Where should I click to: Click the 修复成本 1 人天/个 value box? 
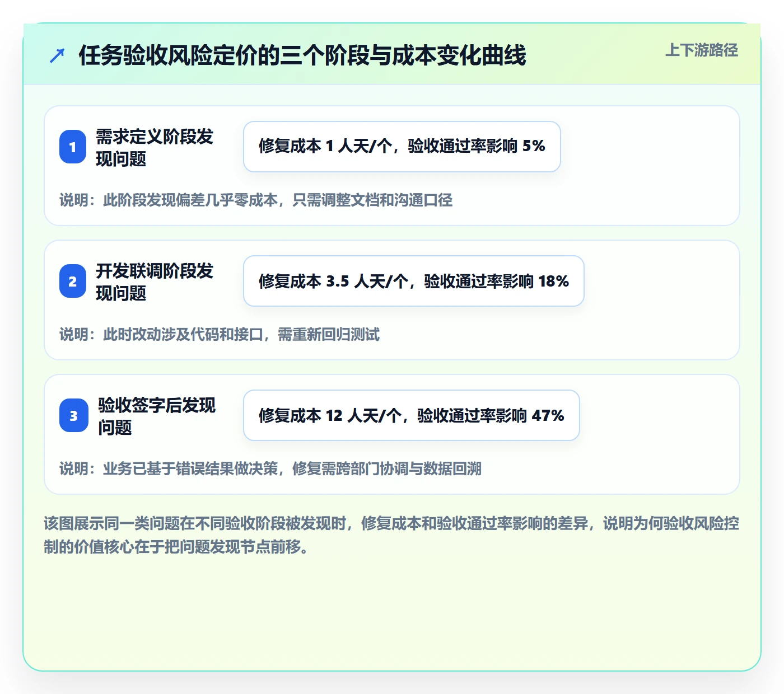click(402, 147)
